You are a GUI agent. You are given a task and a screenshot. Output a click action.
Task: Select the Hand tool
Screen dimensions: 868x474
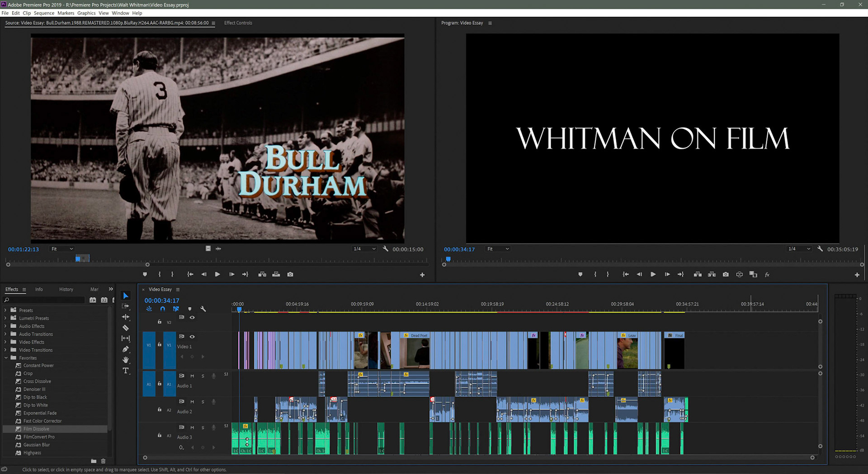click(126, 360)
